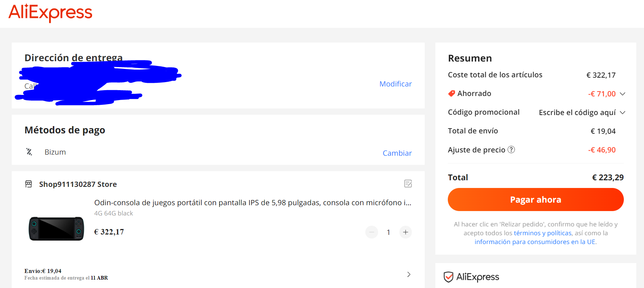Open the seller note edit icon
This screenshot has width=644, height=288.
point(408,184)
